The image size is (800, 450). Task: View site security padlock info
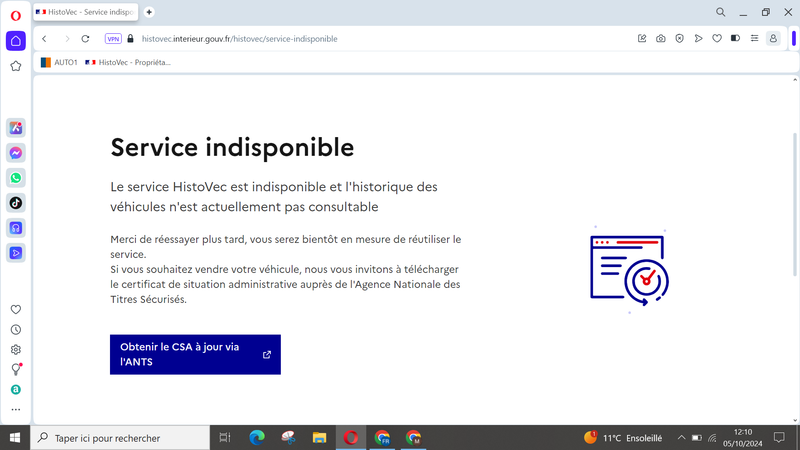tap(131, 39)
